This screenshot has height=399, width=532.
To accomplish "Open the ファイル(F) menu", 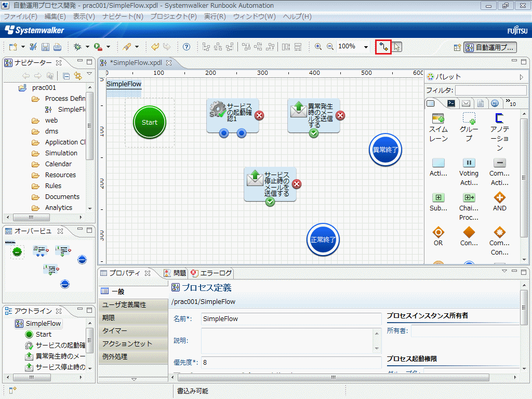I will pos(20,16).
